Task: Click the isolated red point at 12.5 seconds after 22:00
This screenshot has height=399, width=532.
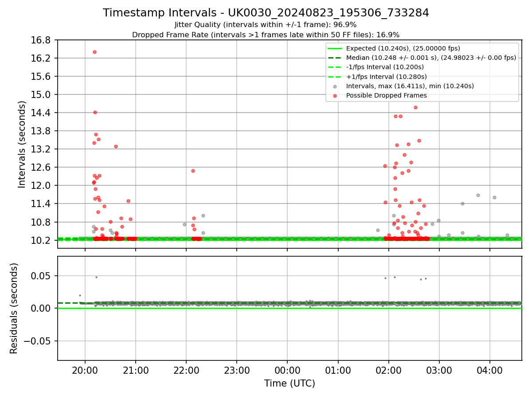Action: pyautogui.click(x=193, y=171)
